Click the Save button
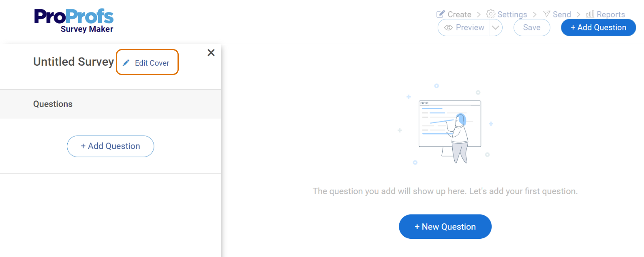 click(532, 28)
